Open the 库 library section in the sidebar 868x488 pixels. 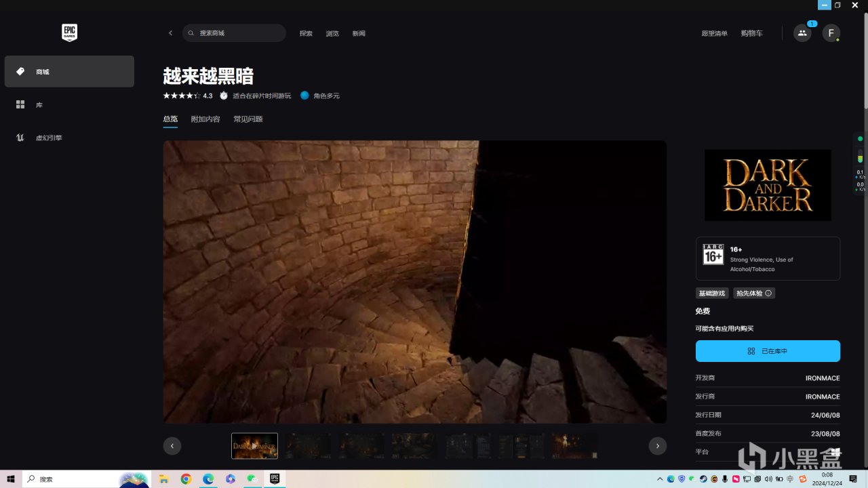(69, 104)
